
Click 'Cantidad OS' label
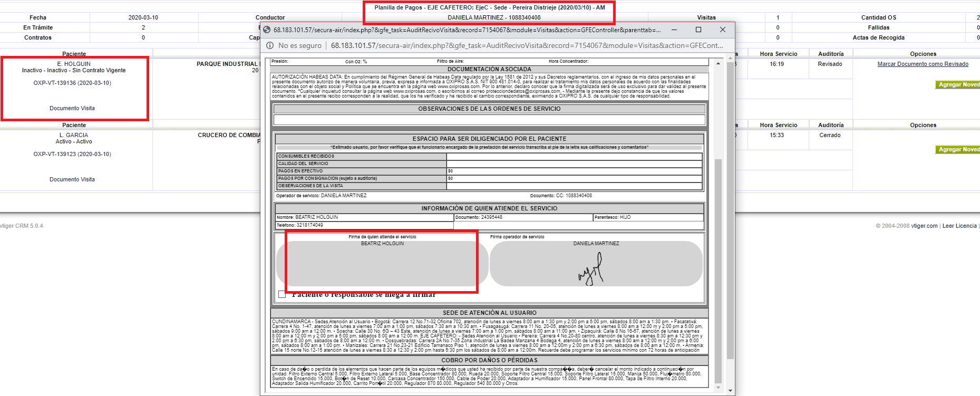[x=879, y=17]
